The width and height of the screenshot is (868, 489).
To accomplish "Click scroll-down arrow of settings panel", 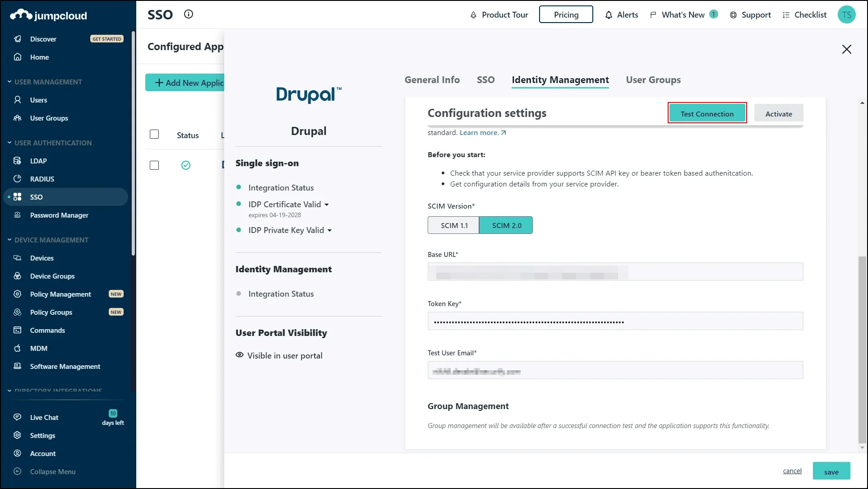I will [x=862, y=447].
